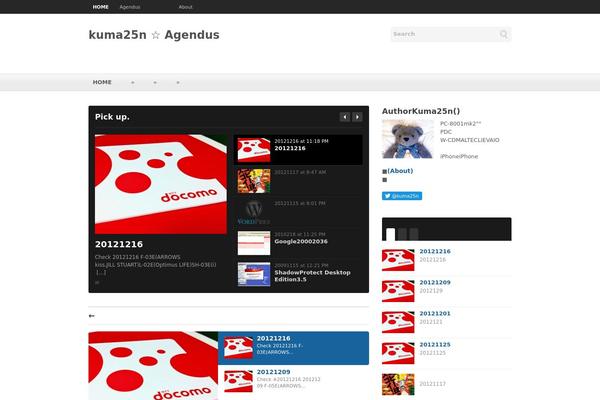Select HOME in the gray navigation bar
Screen dimensions: 600x400
point(102,82)
